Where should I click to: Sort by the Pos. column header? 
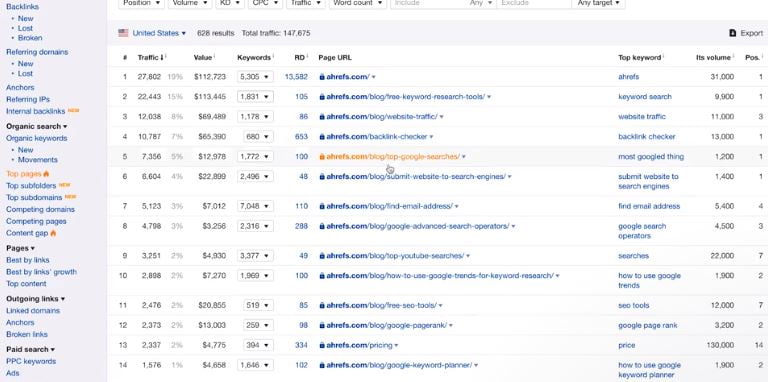point(752,57)
